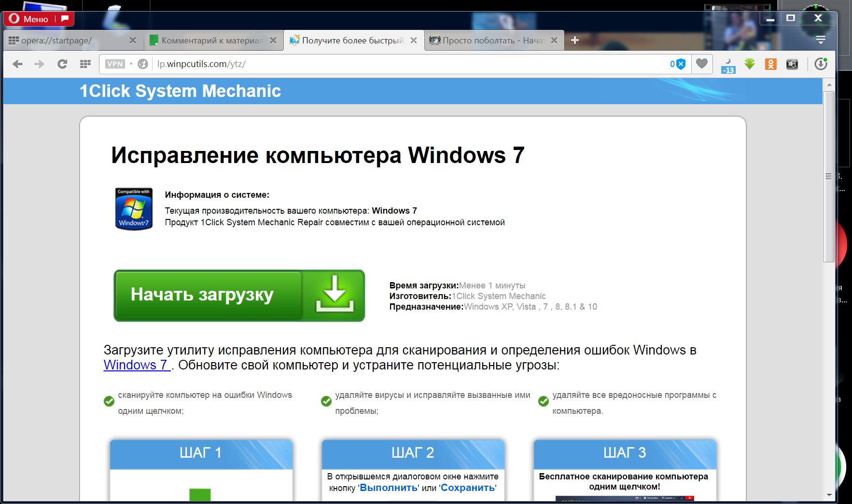Click the Начать загрузку download button
This screenshot has width=852, height=504.
pyautogui.click(x=239, y=296)
